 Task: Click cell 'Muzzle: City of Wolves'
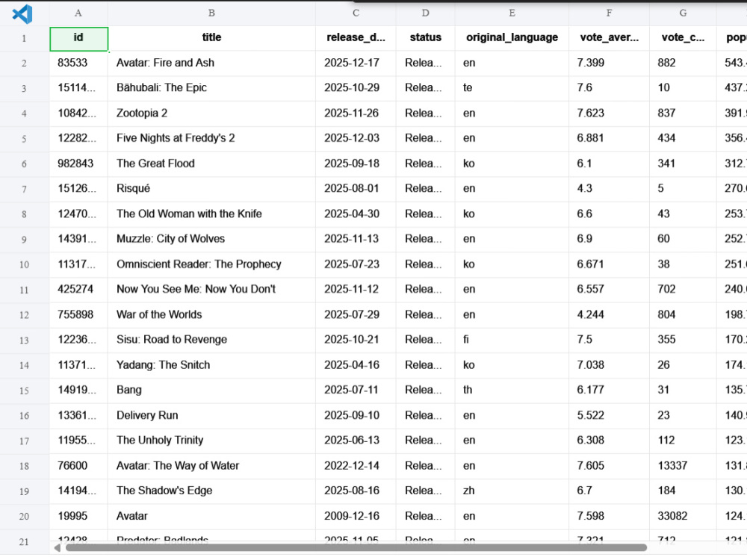[211, 239]
